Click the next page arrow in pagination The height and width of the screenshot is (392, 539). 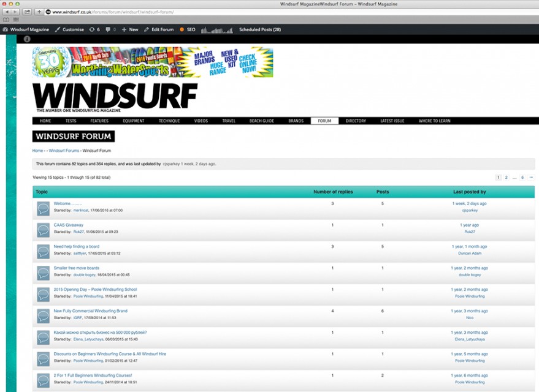coord(530,177)
